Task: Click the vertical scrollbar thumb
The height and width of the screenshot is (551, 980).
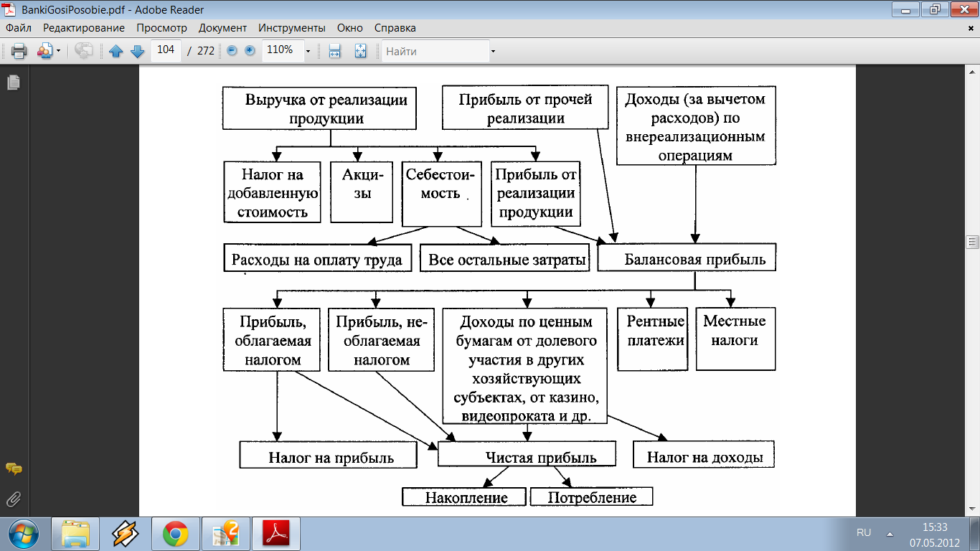Action: click(x=973, y=241)
